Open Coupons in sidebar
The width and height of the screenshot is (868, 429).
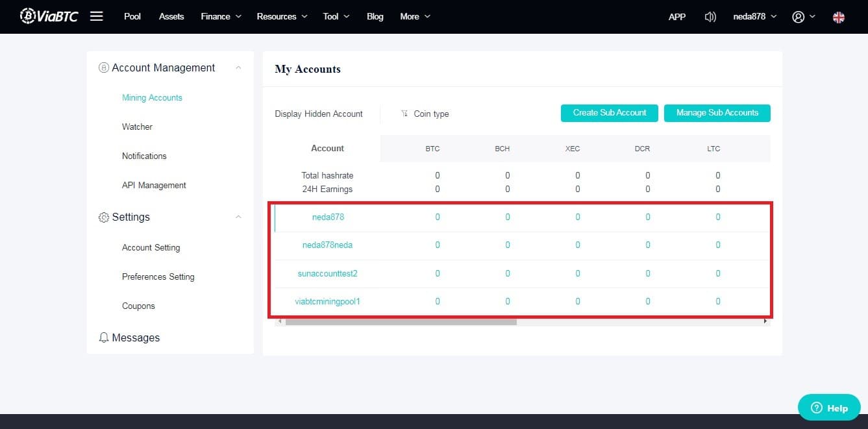click(x=138, y=306)
